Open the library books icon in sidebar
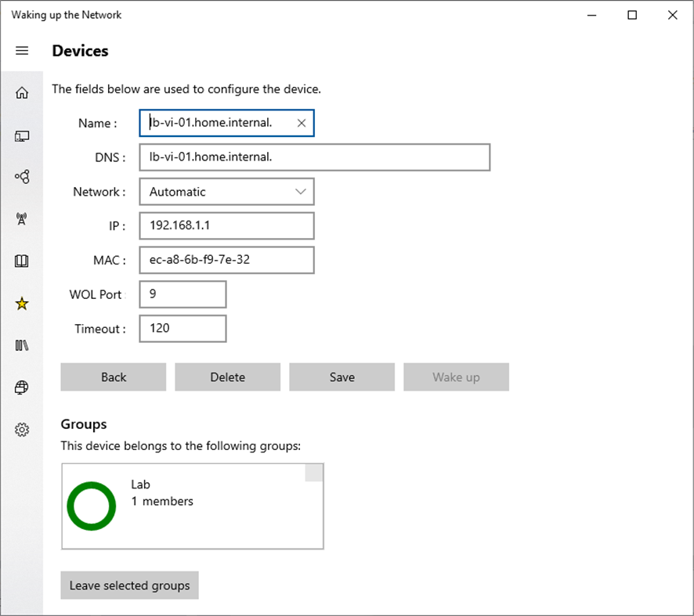This screenshot has width=694, height=616. [x=22, y=345]
